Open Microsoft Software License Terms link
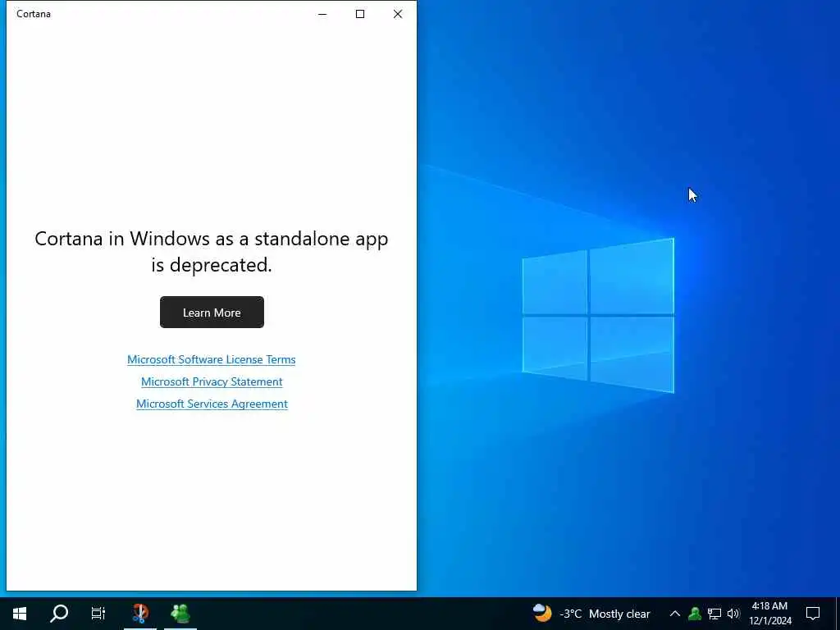The height and width of the screenshot is (630, 840). 211,359
